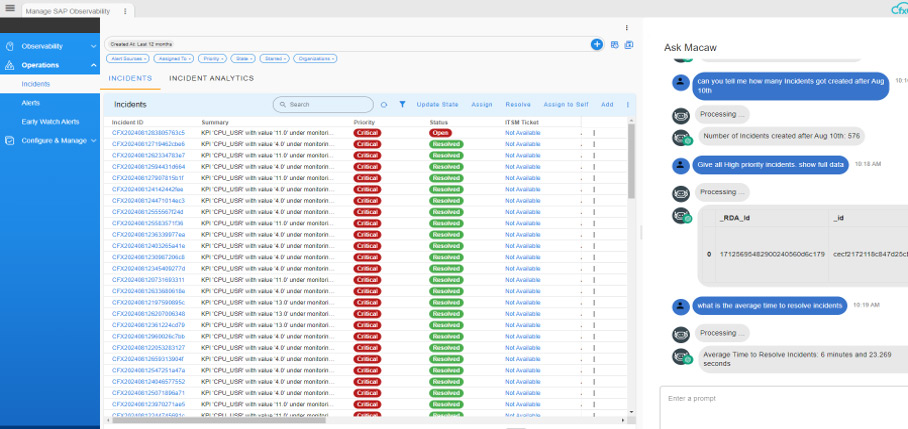Click the Update State button
Screen dimensions: 908x429
tap(437, 105)
